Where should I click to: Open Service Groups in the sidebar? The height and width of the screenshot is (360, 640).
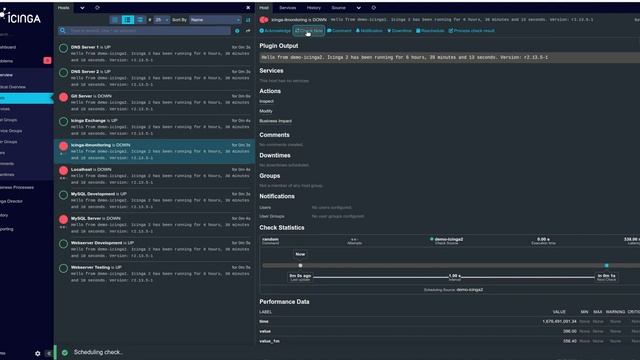coord(11,131)
